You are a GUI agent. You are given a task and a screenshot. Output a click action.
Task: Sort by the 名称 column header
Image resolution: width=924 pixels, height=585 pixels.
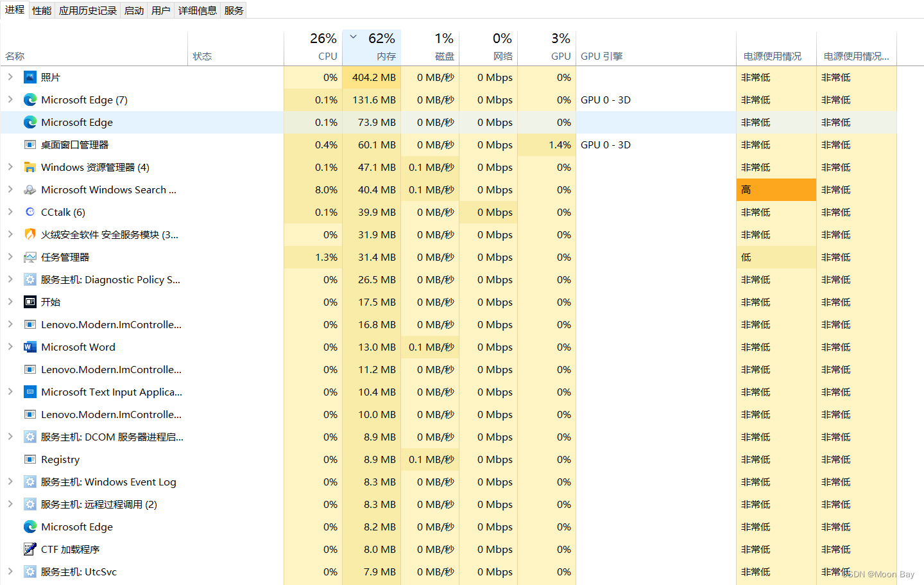94,48
